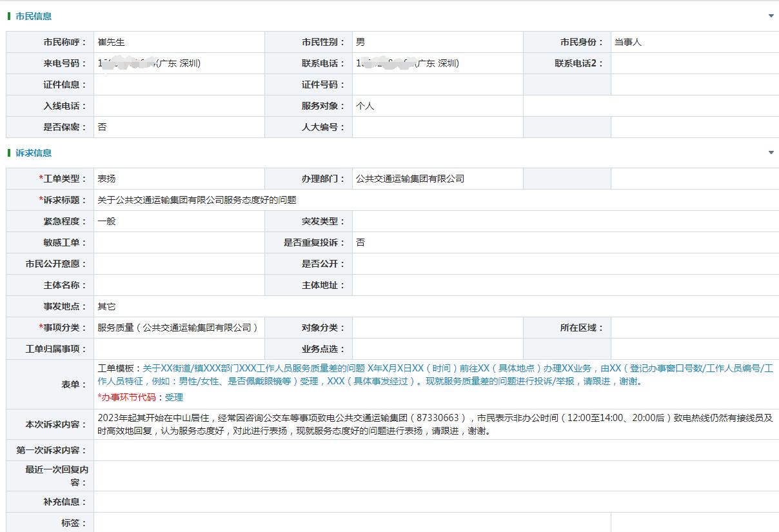Viewport: 779px width, 532px height.
Task: Collapse the 诉求信息 section arrow
Action: point(771,153)
